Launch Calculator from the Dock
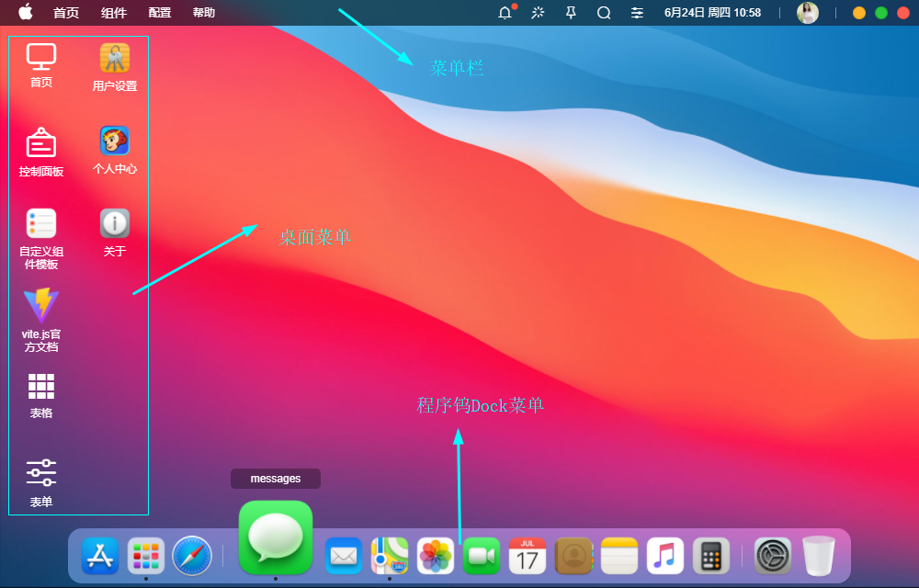919x588 pixels. 711,556
